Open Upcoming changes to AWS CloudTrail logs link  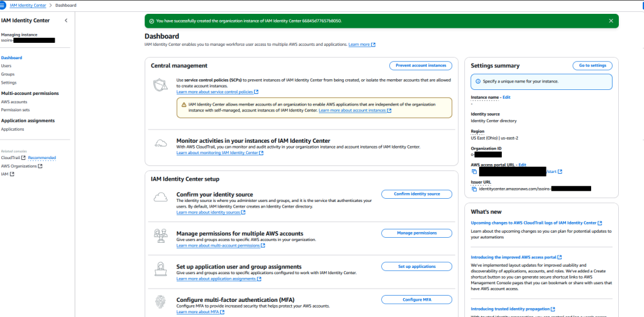(x=536, y=223)
